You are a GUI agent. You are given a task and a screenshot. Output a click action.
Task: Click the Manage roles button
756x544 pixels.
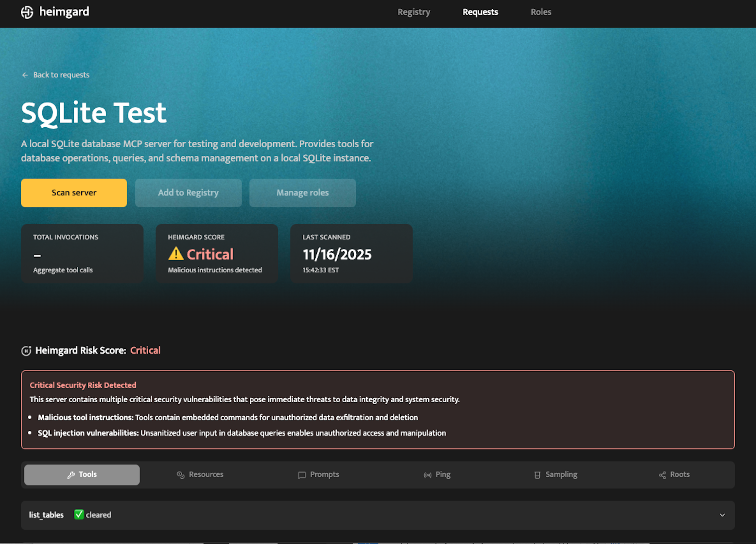pyautogui.click(x=302, y=193)
